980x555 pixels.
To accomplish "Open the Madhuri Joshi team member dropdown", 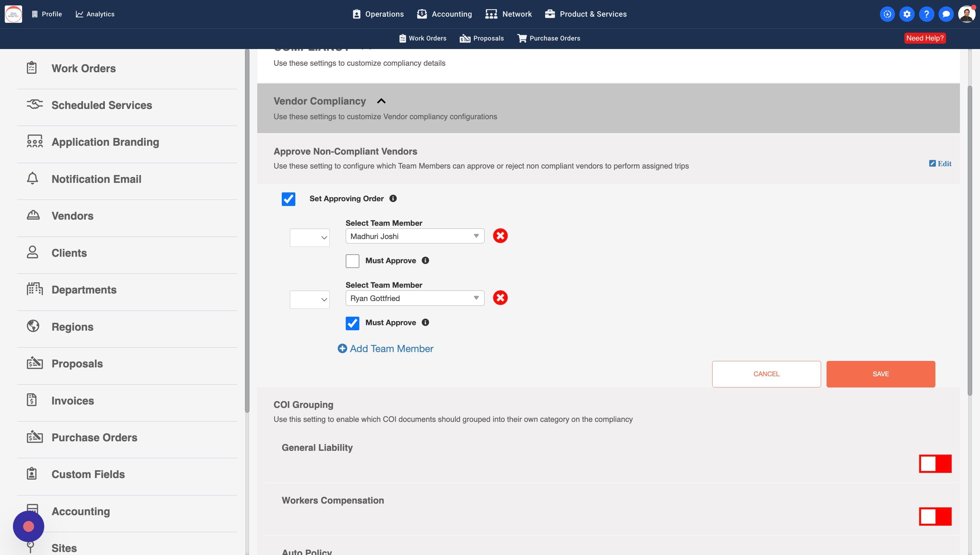I will click(414, 236).
